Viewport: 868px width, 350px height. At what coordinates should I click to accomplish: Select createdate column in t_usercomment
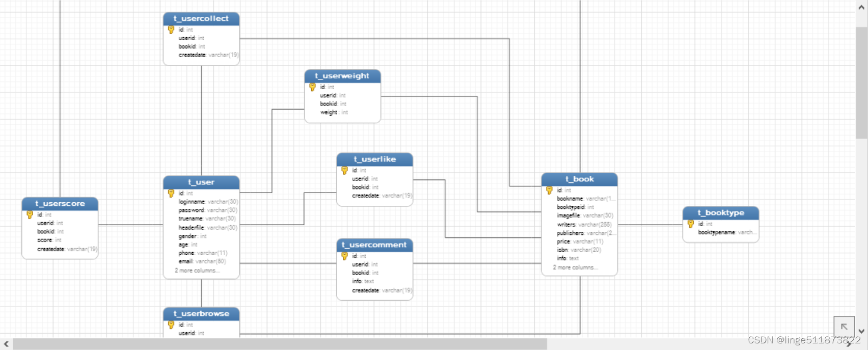[382, 290]
